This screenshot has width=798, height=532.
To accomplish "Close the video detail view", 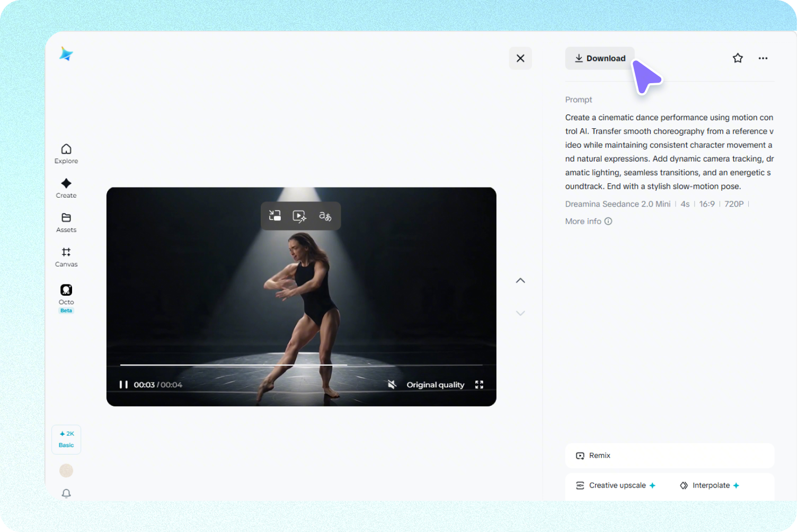I will [520, 58].
